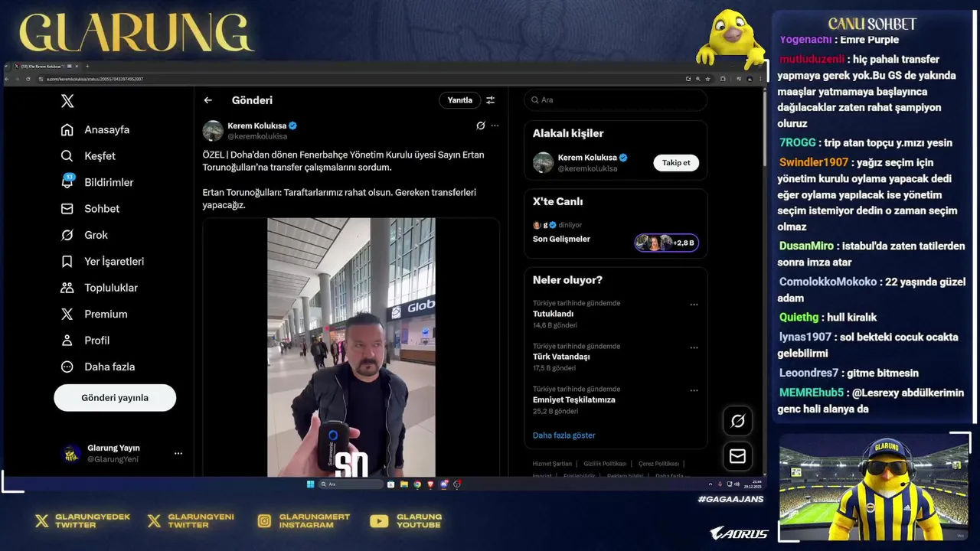The image size is (980, 551).
Task: Click Daha fazla göster link
Action: click(x=563, y=435)
